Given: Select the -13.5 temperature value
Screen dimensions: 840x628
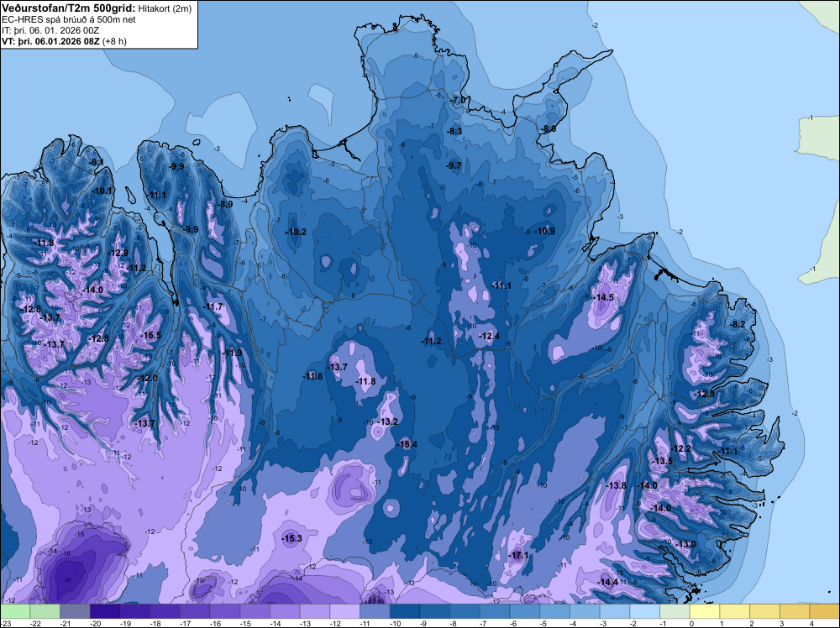Looking at the screenshot, I should (662, 461).
